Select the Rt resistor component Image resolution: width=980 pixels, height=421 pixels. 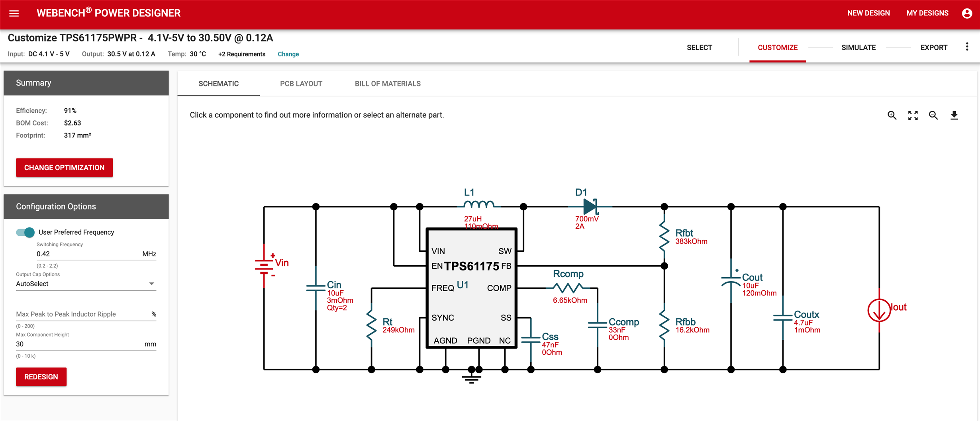pyautogui.click(x=371, y=325)
